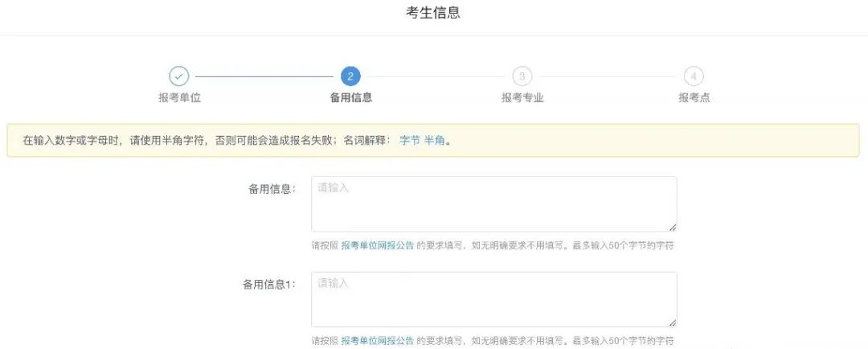Screen dimensions: 868x349
Task: Select the 报考单位 step label
Action: tap(178, 98)
